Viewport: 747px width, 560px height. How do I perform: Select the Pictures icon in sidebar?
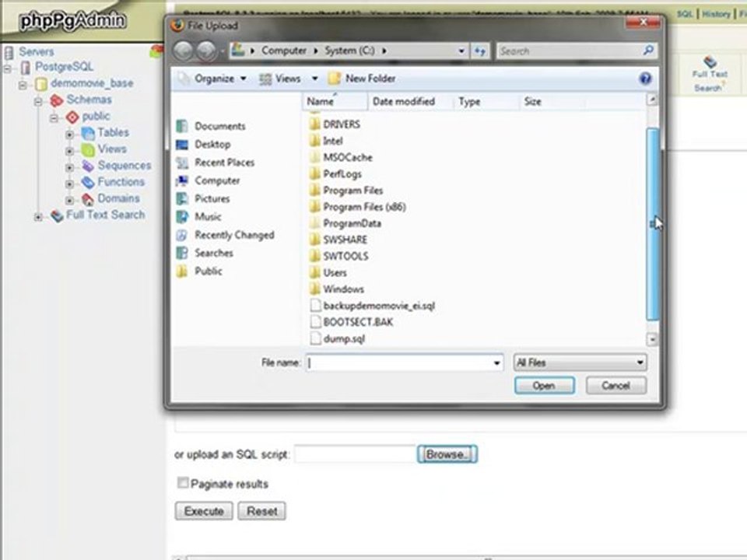(182, 198)
